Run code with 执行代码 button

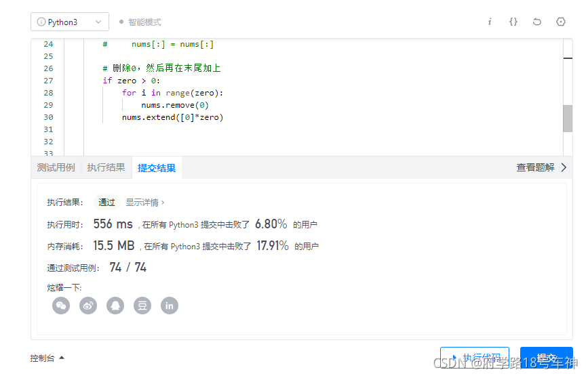click(x=474, y=357)
